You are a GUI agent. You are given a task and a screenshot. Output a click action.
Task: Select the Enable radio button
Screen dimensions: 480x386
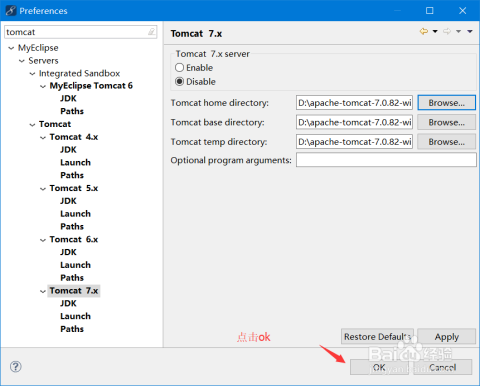179,68
